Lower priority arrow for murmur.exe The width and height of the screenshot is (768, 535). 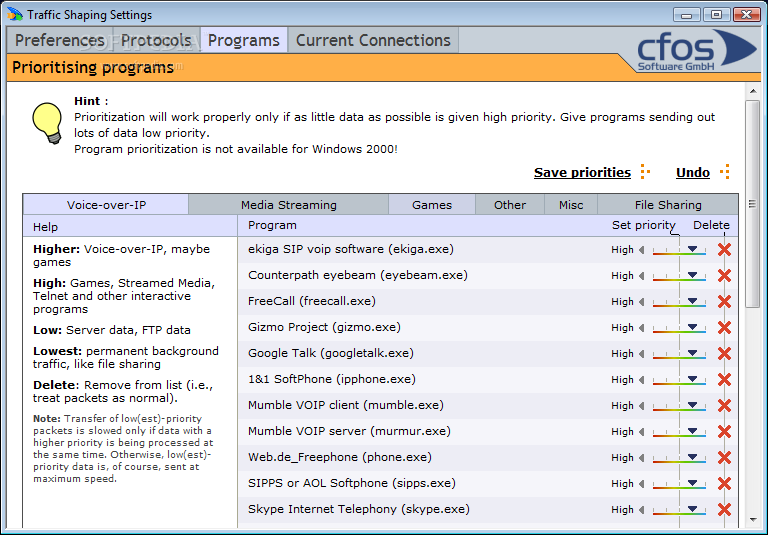click(x=641, y=432)
